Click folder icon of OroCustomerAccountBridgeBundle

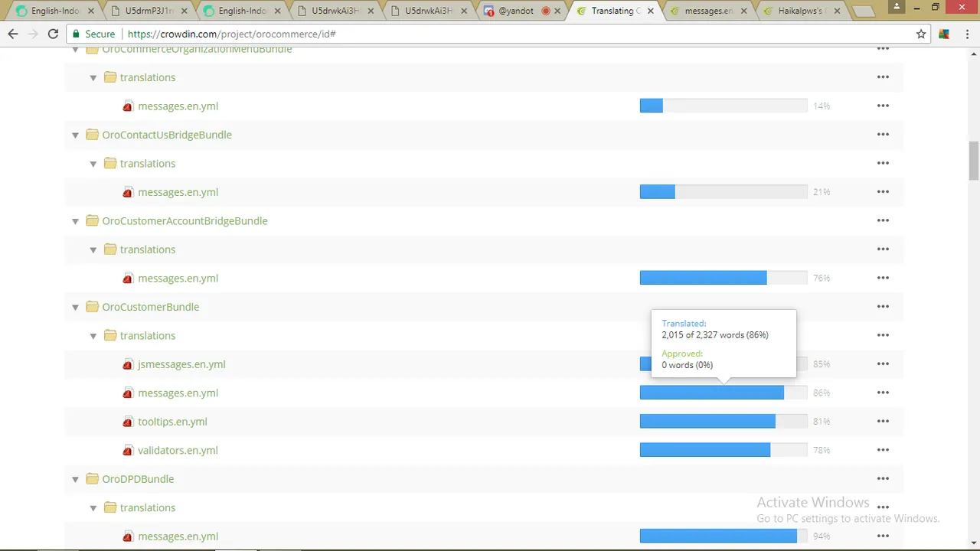[92, 220]
